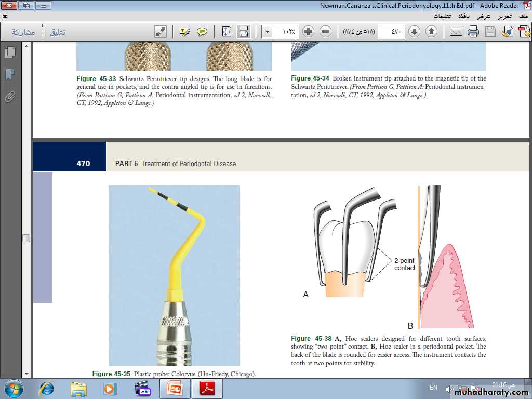Click the zoom in plus button

[x=308, y=32]
